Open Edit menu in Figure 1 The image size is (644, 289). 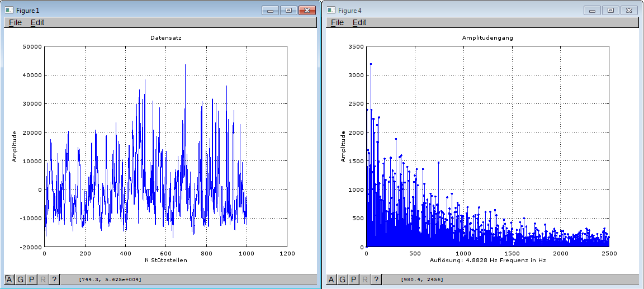pos(37,22)
